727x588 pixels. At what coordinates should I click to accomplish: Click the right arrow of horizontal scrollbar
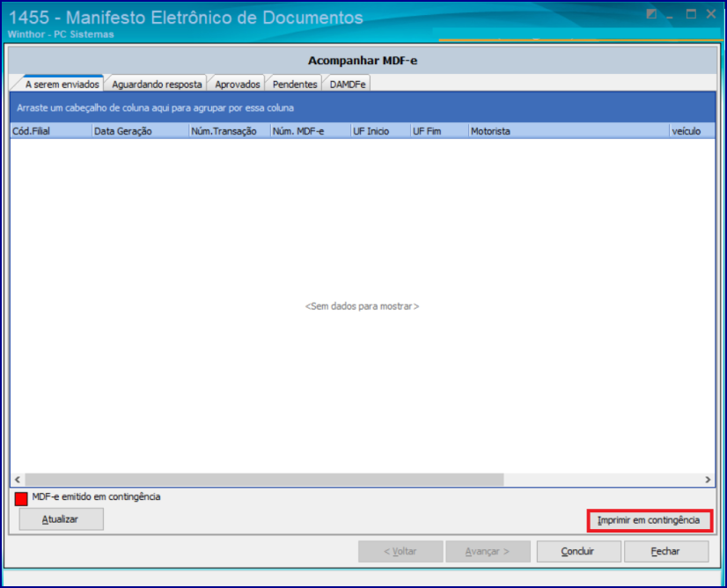(x=708, y=480)
